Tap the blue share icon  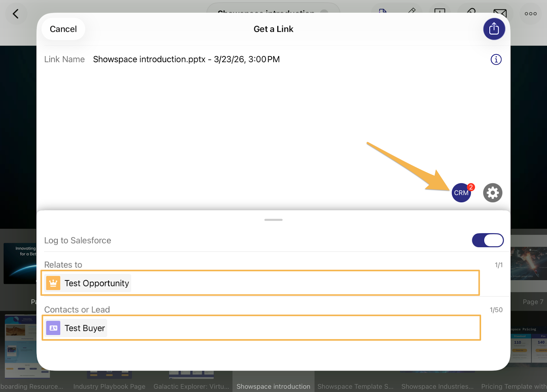494,29
